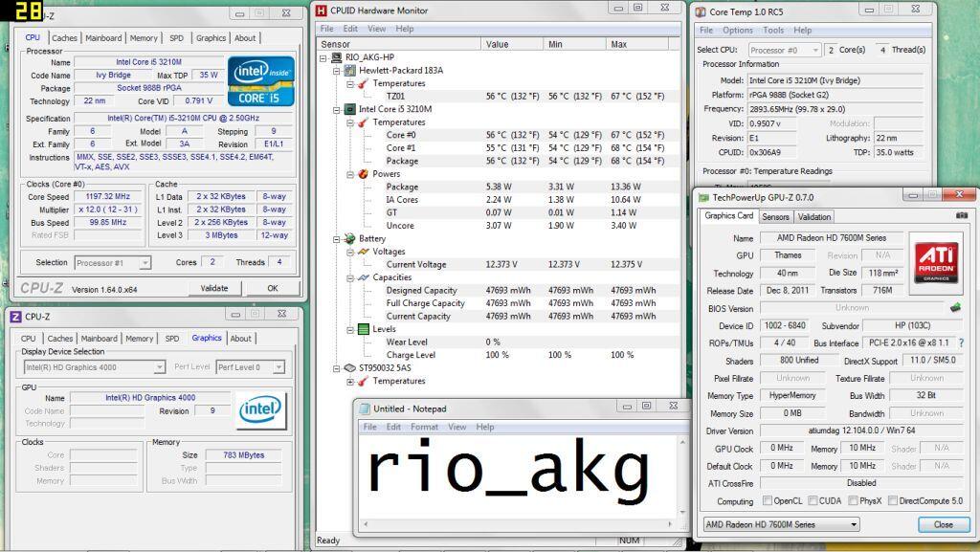The height and width of the screenshot is (552, 980).
Task: Collapse the Powers node
Action: click(350, 174)
